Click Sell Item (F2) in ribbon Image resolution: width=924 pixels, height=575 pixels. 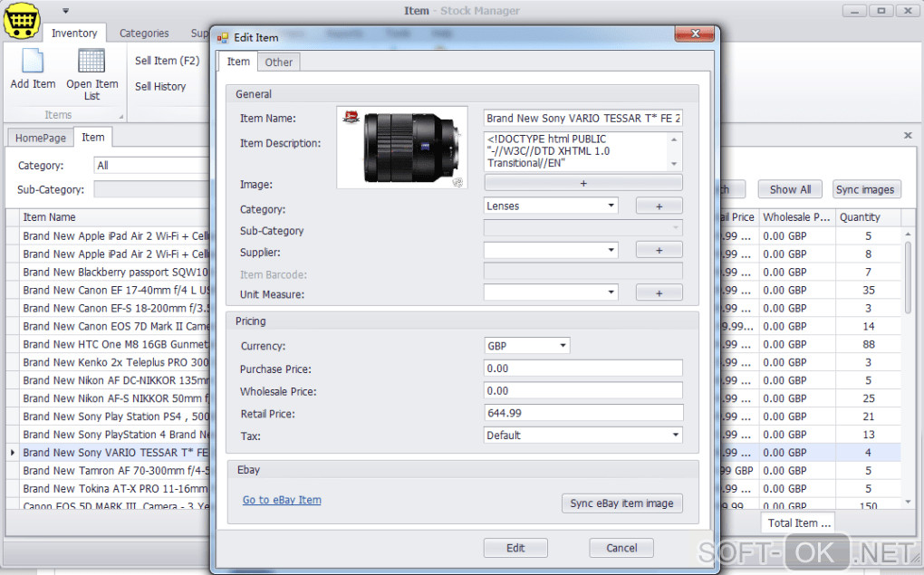pyautogui.click(x=168, y=61)
